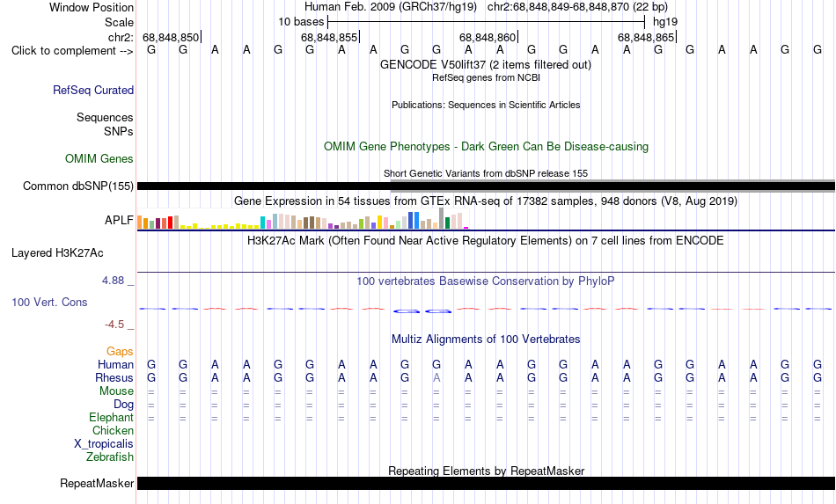Image resolution: width=836 pixels, height=504 pixels.
Task: Click the Human species row label
Action: tap(115, 364)
